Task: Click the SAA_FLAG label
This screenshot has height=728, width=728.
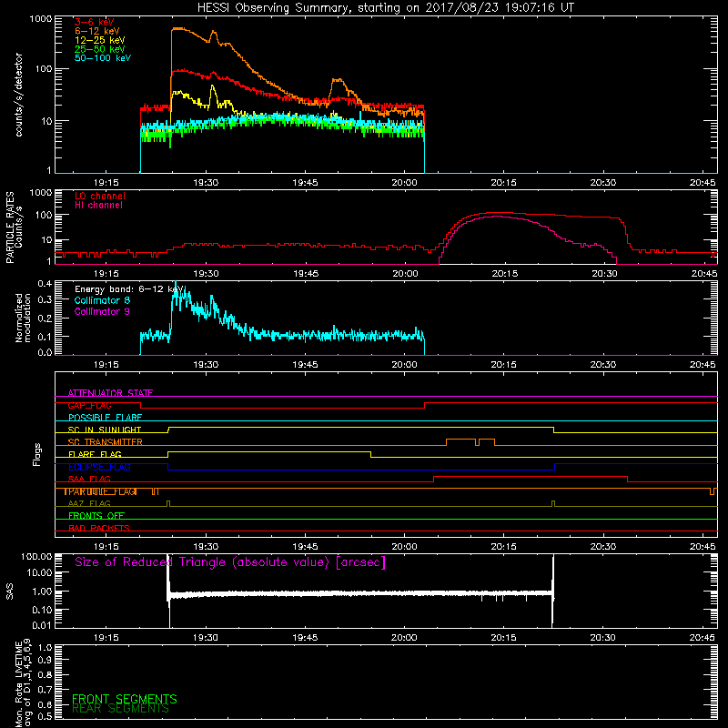Action: click(89, 480)
